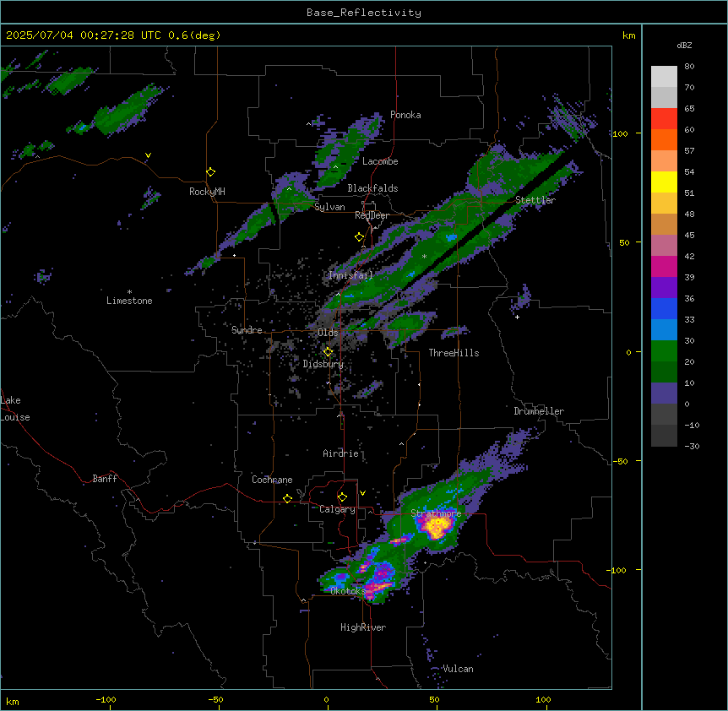
Task: Click the Limestone label
Action: click(129, 301)
